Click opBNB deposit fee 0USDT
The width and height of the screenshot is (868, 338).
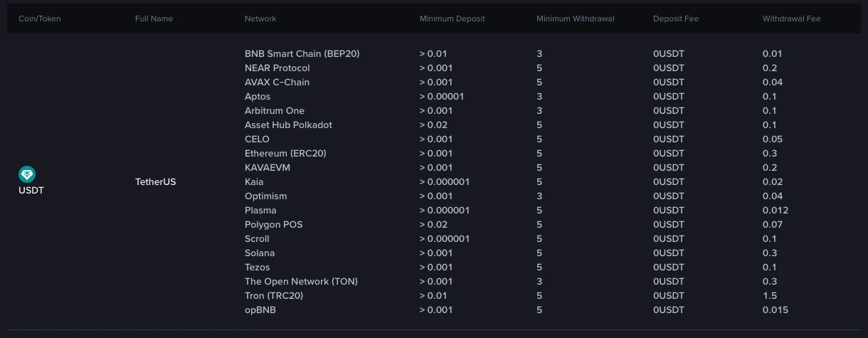point(669,310)
